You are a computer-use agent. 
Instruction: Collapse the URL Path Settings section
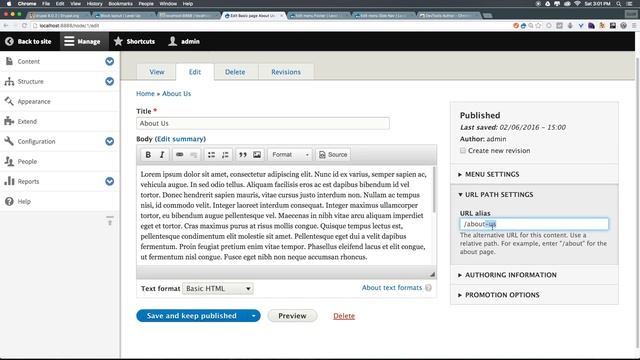coord(499,195)
